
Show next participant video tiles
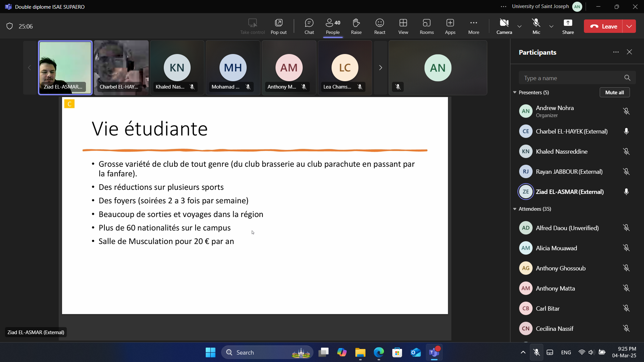point(380,68)
